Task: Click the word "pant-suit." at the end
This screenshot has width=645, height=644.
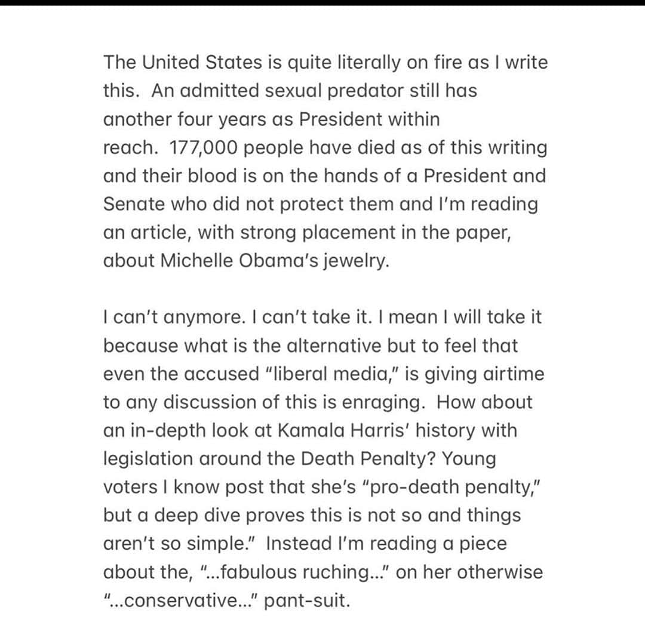Action: pos(307,600)
